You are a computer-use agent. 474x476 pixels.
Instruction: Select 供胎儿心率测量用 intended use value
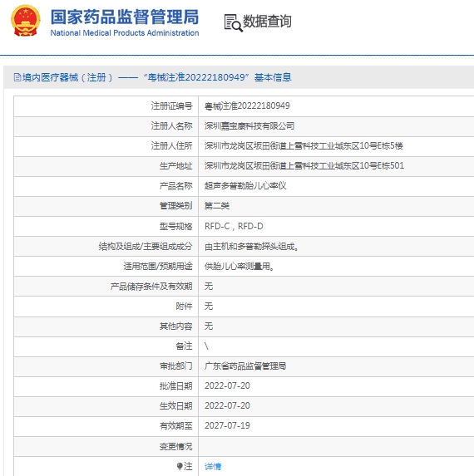coord(239,266)
